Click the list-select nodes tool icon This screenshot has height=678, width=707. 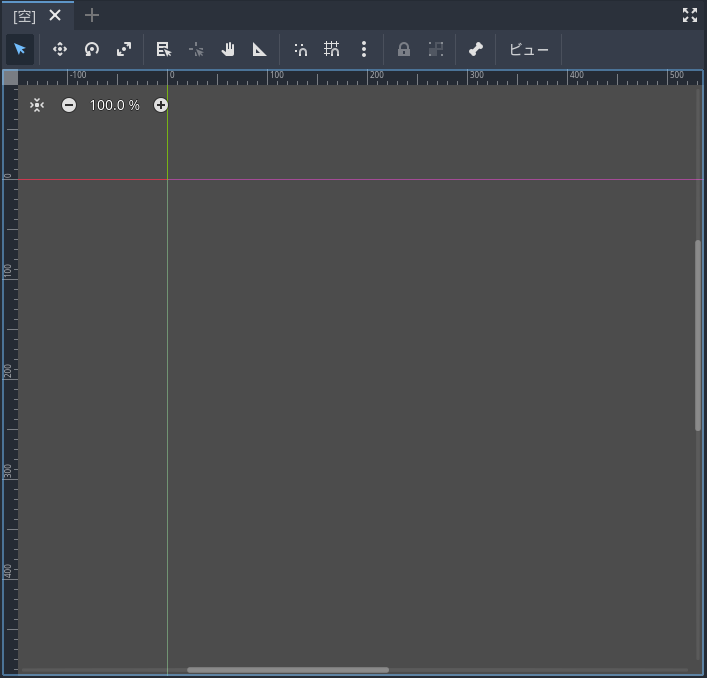point(164,49)
